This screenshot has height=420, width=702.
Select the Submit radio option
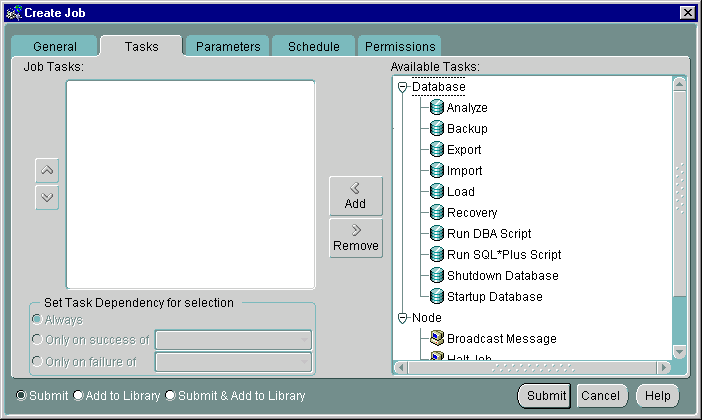pos(21,396)
